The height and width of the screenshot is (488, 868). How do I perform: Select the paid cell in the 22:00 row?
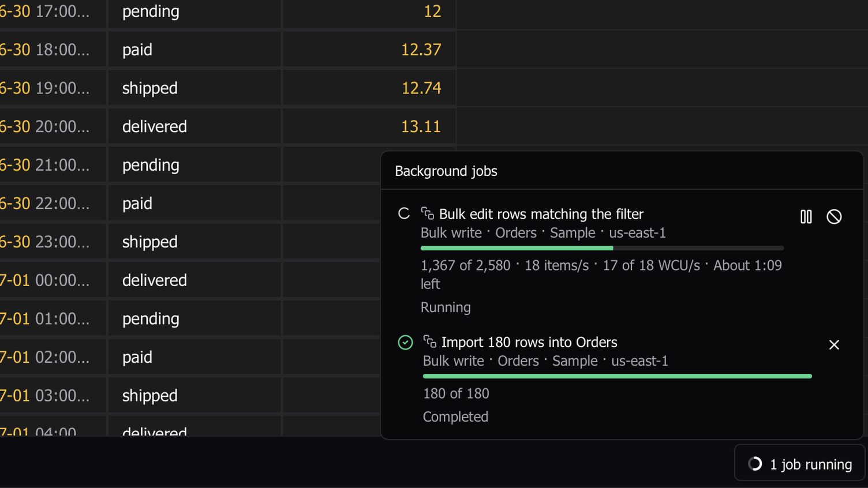[x=194, y=203]
